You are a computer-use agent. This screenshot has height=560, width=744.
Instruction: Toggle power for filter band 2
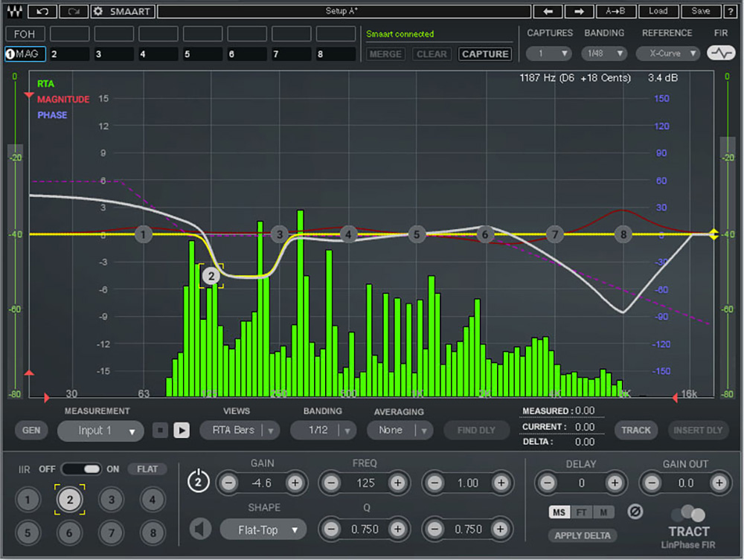tap(198, 480)
